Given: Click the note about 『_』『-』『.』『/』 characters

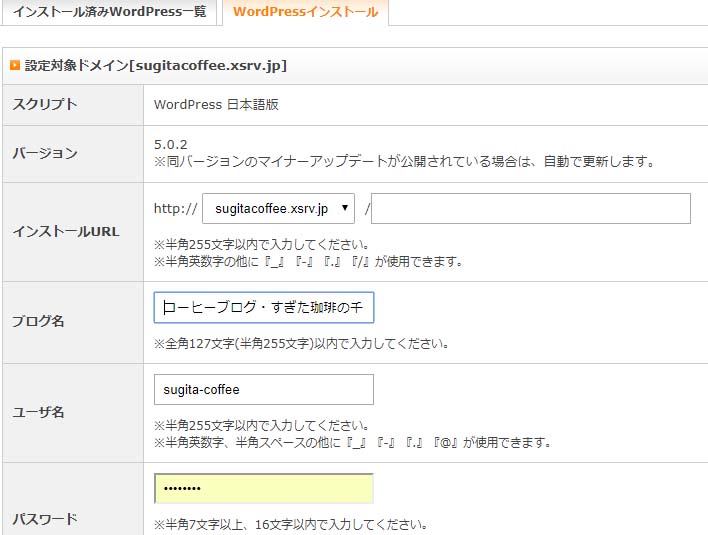Looking at the screenshot, I should click(308, 261).
